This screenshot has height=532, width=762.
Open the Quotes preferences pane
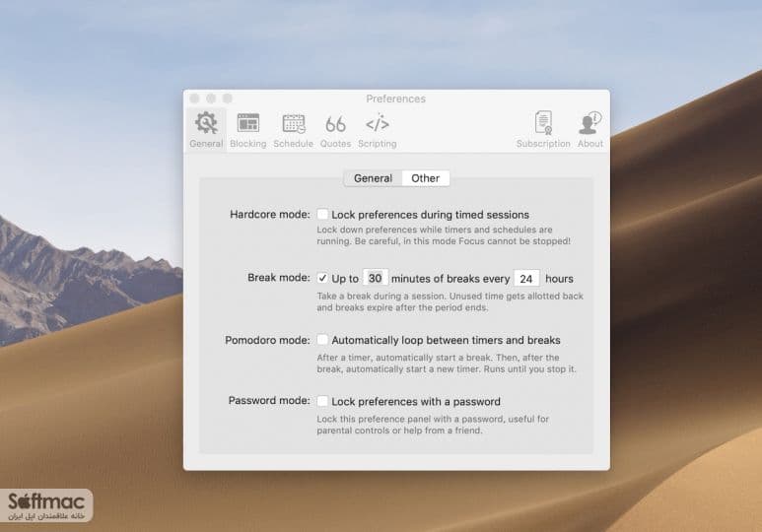(x=335, y=130)
